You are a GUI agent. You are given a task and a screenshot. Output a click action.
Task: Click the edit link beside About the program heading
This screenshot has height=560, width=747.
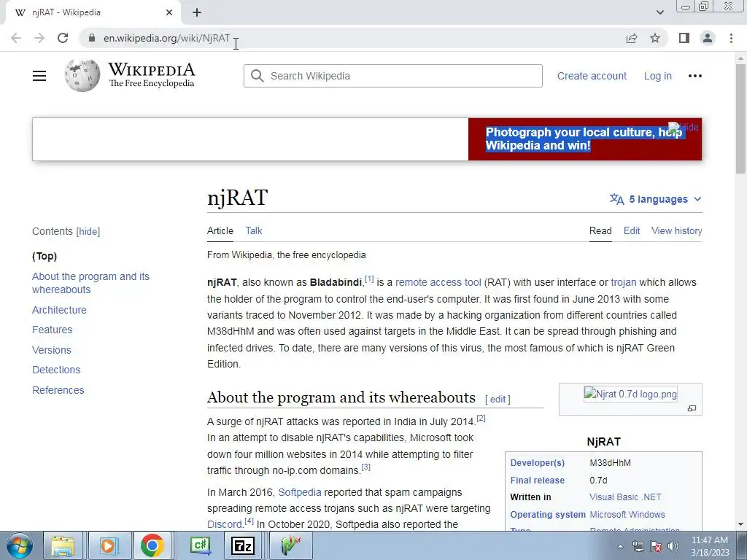click(x=498, y=400)
